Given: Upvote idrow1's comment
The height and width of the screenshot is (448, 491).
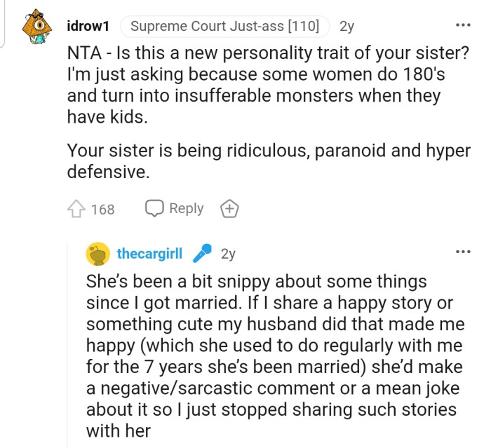Looking at the screenshot, I should pos(76,209).
